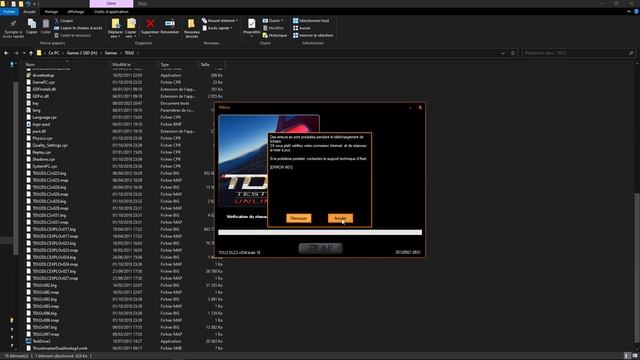Click the Annuler button in error dialog
The width and height of the screenshot is (640, 360).
pyautogui.click(x=340, y=218)
